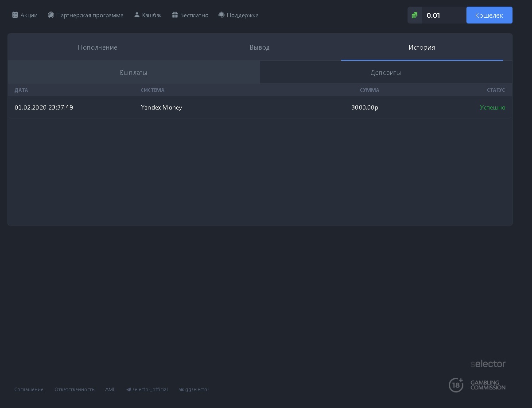Follow the AML footer link
The image size is (532, 408).
coord(110,389)
